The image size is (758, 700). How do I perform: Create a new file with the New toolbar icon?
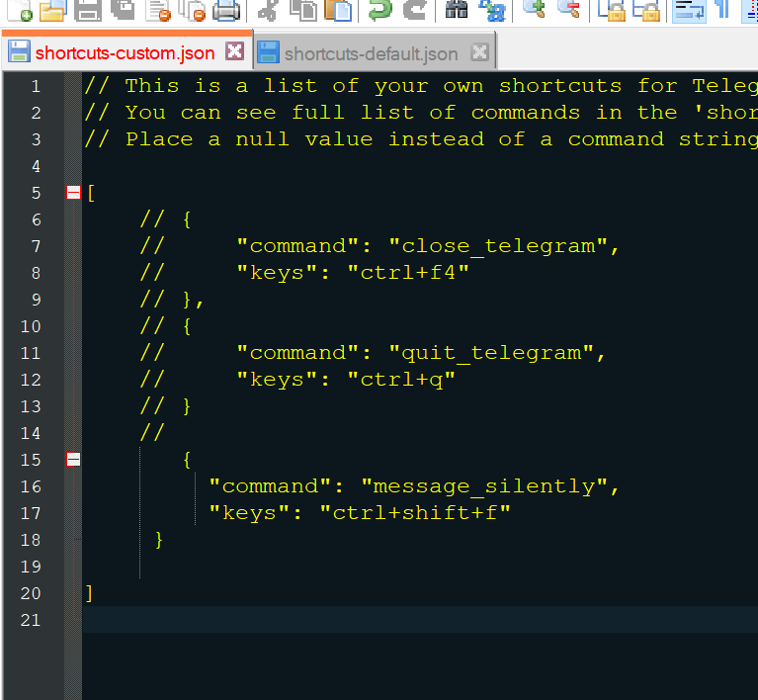21,10
